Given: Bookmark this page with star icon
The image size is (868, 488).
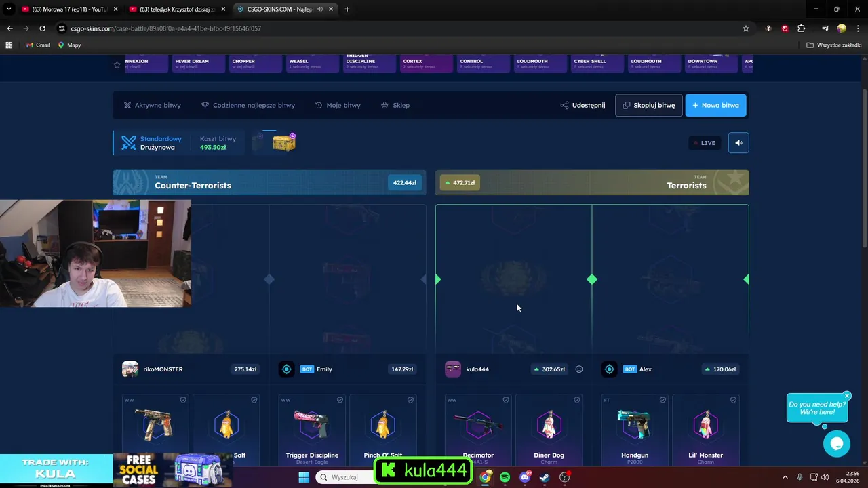Looking at the screenshot, I should pos(746,28).
